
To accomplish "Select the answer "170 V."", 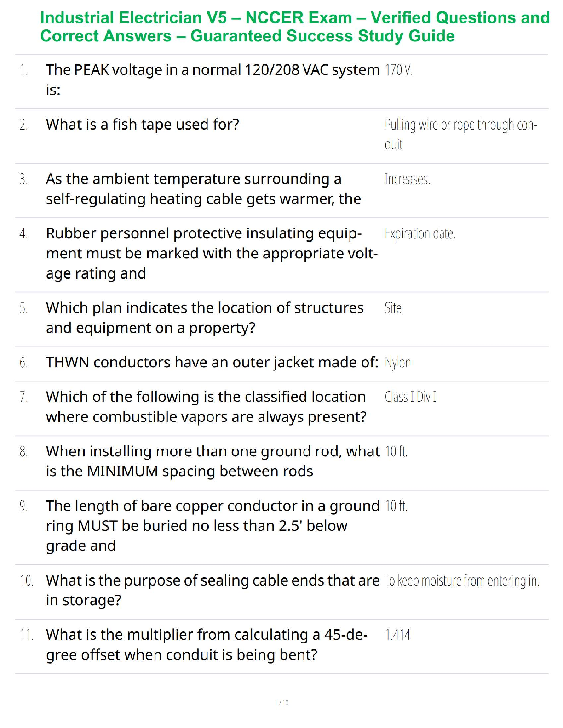I will [x=398, y=70].
